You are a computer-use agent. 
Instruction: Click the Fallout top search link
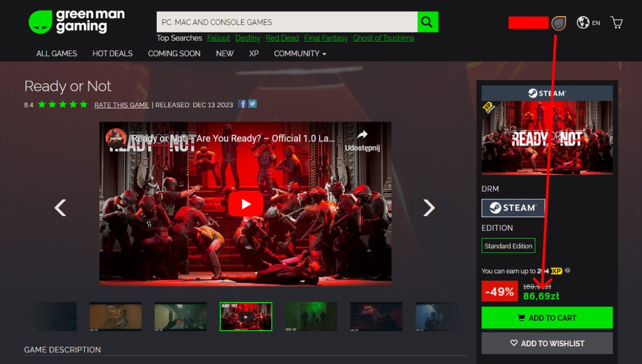click(218, 38)
